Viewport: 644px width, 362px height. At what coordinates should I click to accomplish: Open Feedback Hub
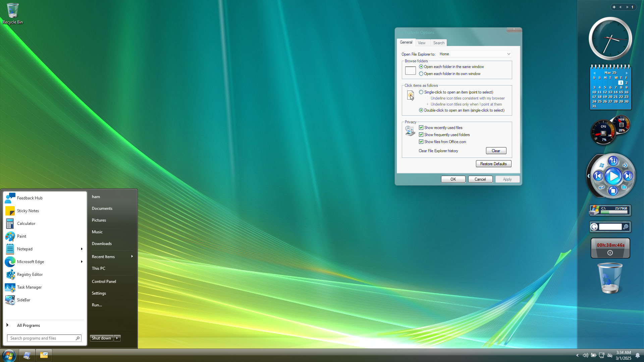click(30, 198)
